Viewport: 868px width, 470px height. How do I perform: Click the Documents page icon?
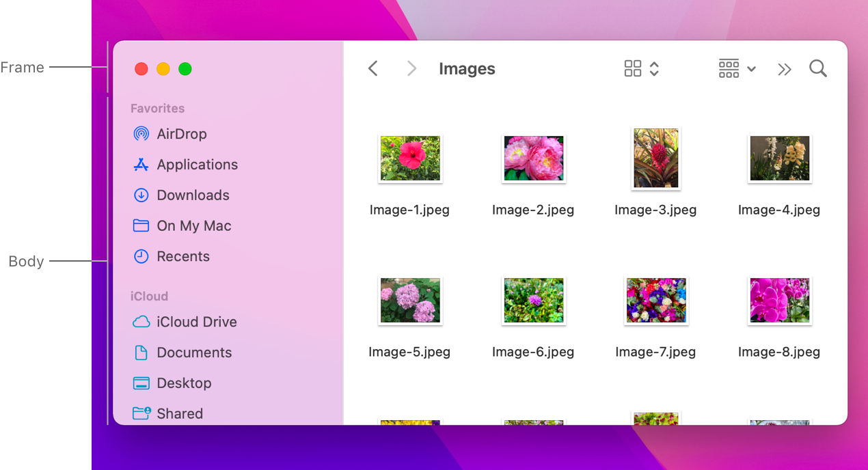(x=141, y=352)
